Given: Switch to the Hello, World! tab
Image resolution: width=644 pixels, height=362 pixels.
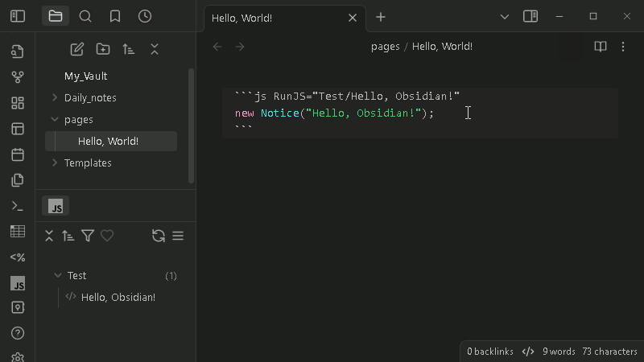Looking at the screenshot, I should [x=242, y=18].
